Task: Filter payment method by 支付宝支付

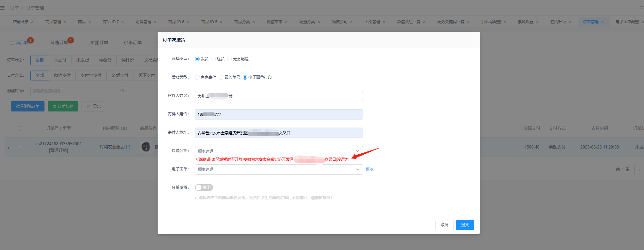Action: 91,76
